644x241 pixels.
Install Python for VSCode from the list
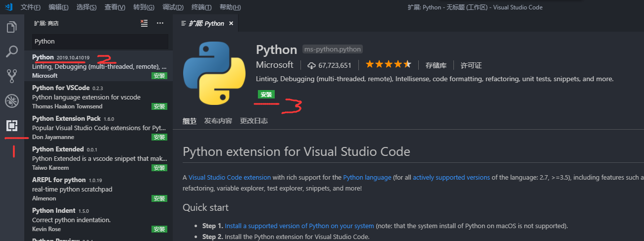point(159,106)
